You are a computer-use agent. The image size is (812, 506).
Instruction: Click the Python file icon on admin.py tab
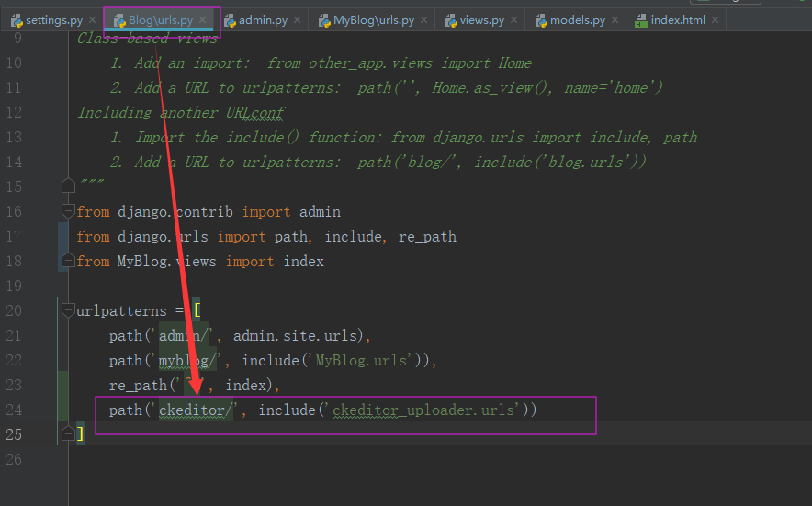(x=230, y=21)
